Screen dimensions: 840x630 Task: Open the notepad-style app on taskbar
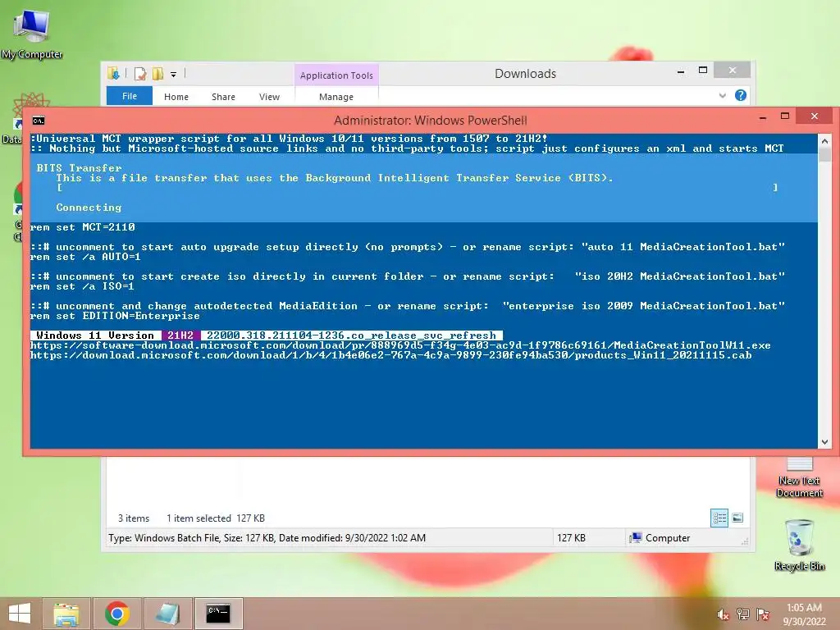pyautogui.click(x=167, y=614)
